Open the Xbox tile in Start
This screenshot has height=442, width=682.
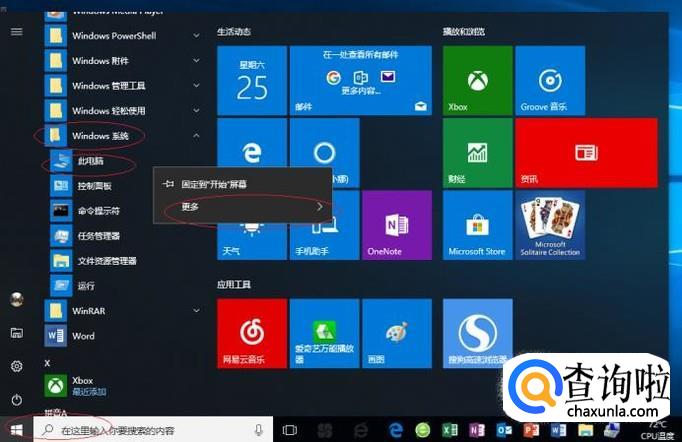click(476, 78)
